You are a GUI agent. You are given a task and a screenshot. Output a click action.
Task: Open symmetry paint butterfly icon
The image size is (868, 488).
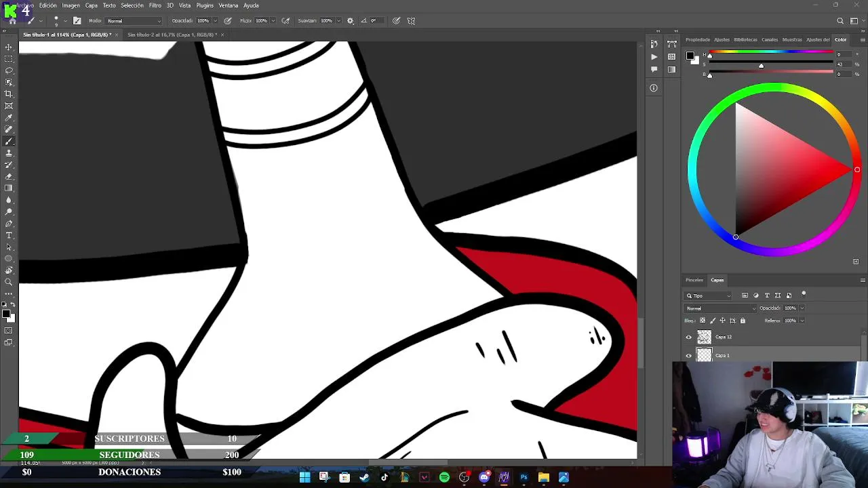pos(411,21)
